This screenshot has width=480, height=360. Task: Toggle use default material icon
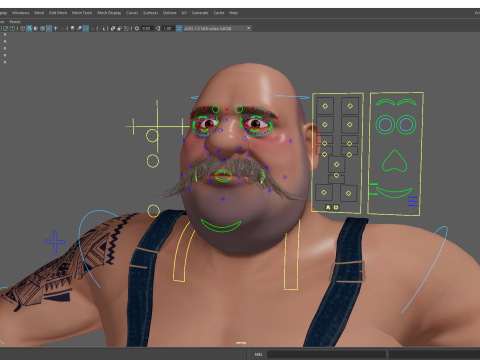tap(36, 28)
